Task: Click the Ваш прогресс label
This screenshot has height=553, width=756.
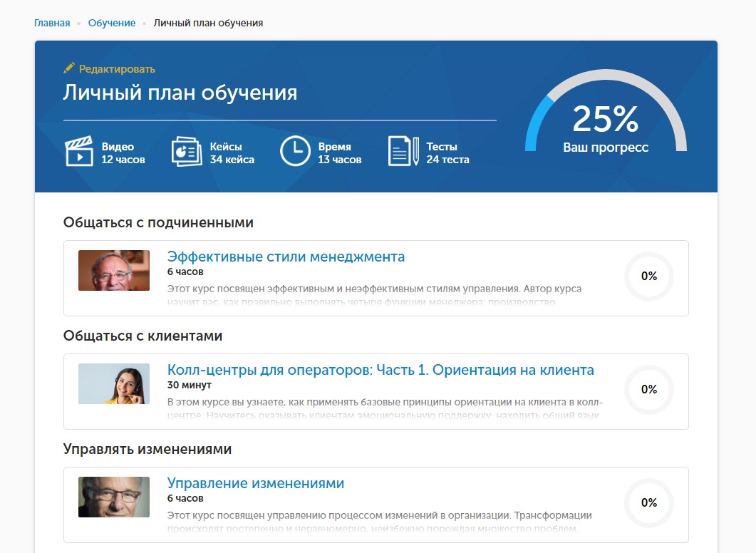Action: tap(606, 148)
